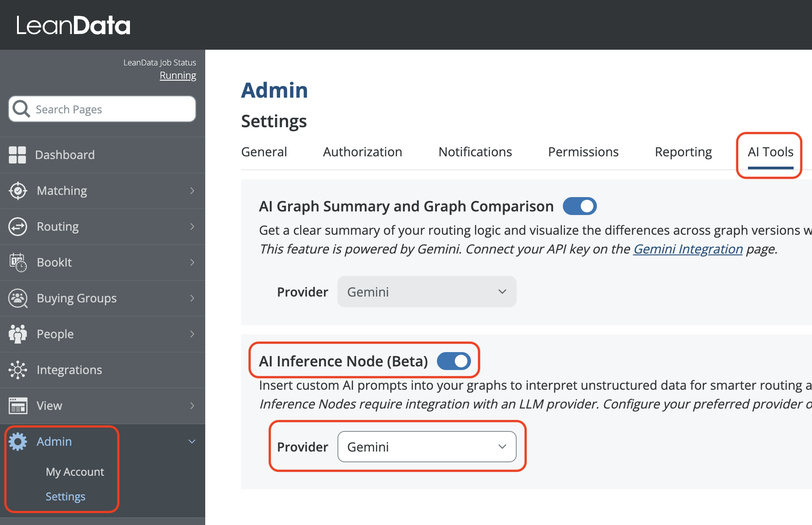This screenshot has width=812, height=525.
Task: Expand the Routing submenu chevron
Action: click(x=192, y=227)
